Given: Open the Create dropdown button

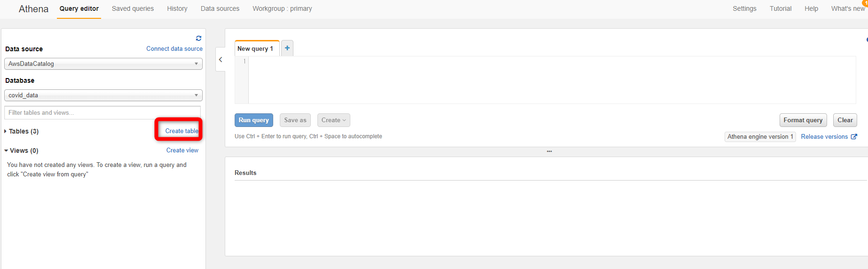Looking at the screenshot, I should point(334,120).
